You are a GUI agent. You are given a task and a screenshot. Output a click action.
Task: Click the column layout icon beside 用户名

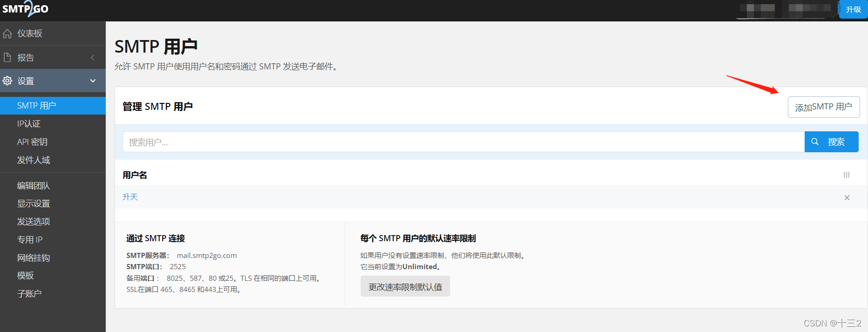(x=847, y=175)
